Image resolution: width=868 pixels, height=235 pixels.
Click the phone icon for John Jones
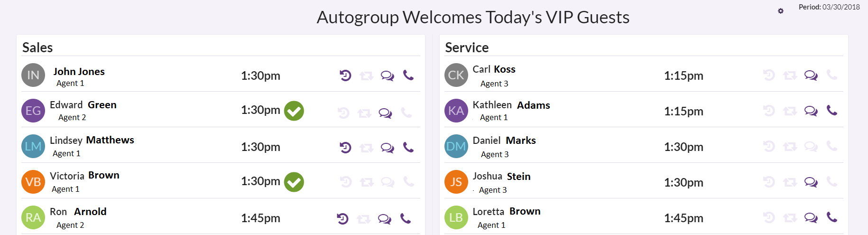click(x=408, y=75)
